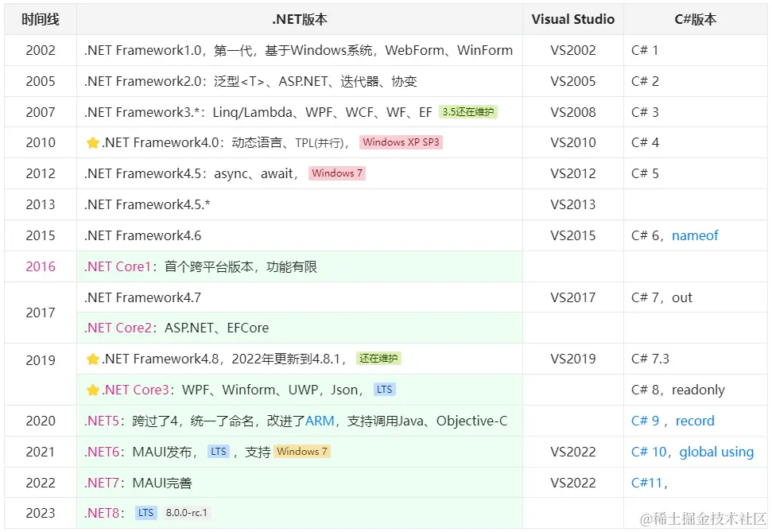
Task: Click the 时间线 column header
Action: [41, 19]
